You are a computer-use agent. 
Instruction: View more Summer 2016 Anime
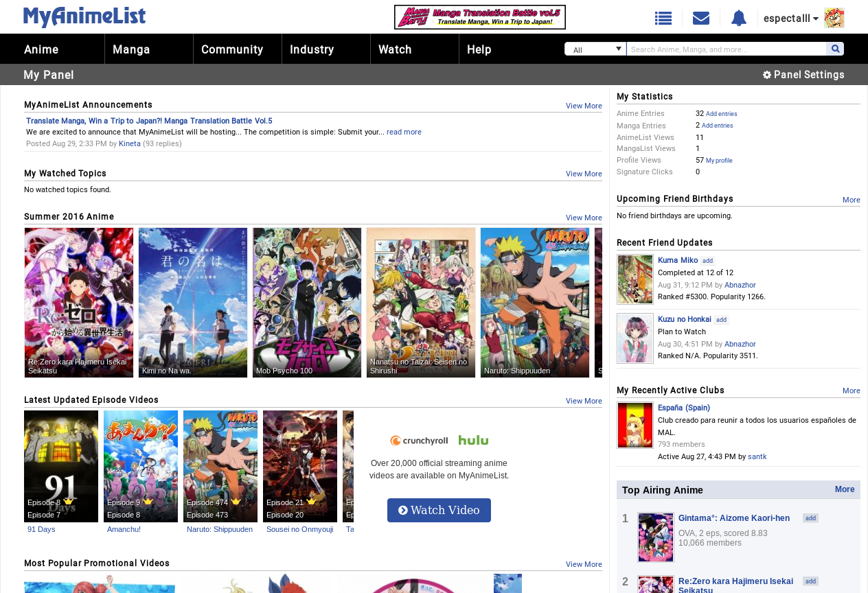coord(584,218)
